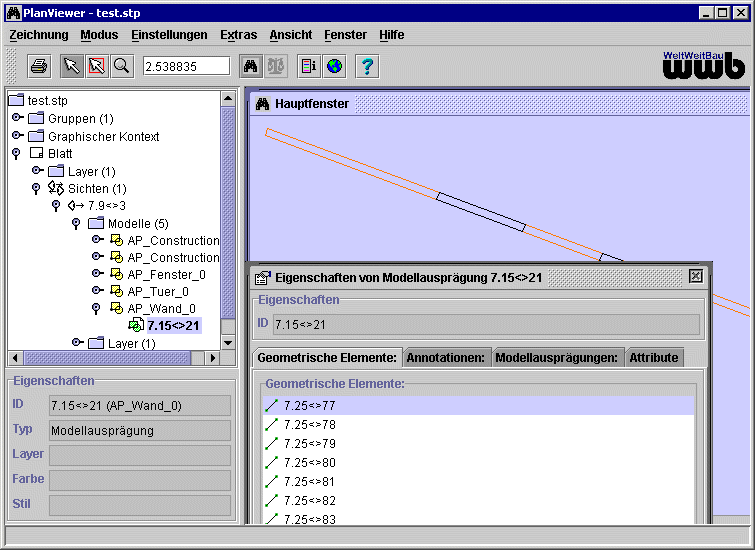Collapse the Modelle (5) node
The height and width of the screenshot is (550, 755).
pos(76,223)
